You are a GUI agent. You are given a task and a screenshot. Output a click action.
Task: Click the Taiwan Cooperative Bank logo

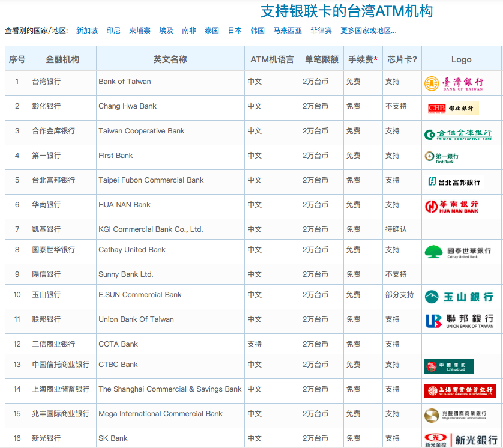tap(458, 134)
